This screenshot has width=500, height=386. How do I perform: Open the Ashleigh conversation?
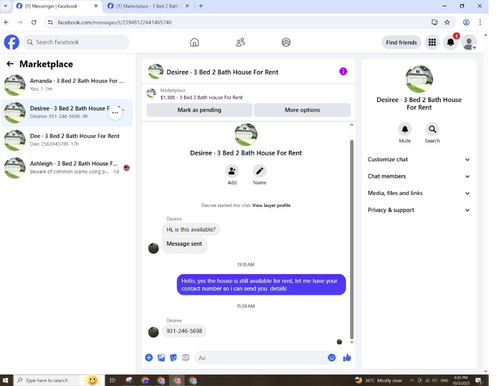(x=67, y=167)
